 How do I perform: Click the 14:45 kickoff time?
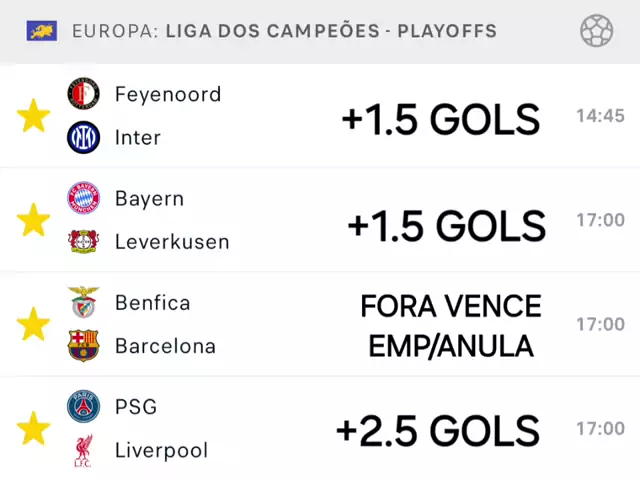pos(600,116)
